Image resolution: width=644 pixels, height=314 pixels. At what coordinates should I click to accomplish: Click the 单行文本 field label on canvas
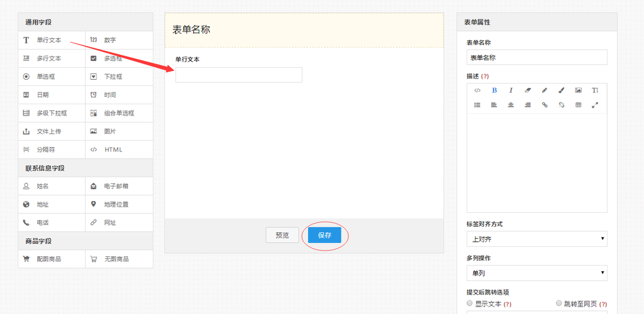187,60
